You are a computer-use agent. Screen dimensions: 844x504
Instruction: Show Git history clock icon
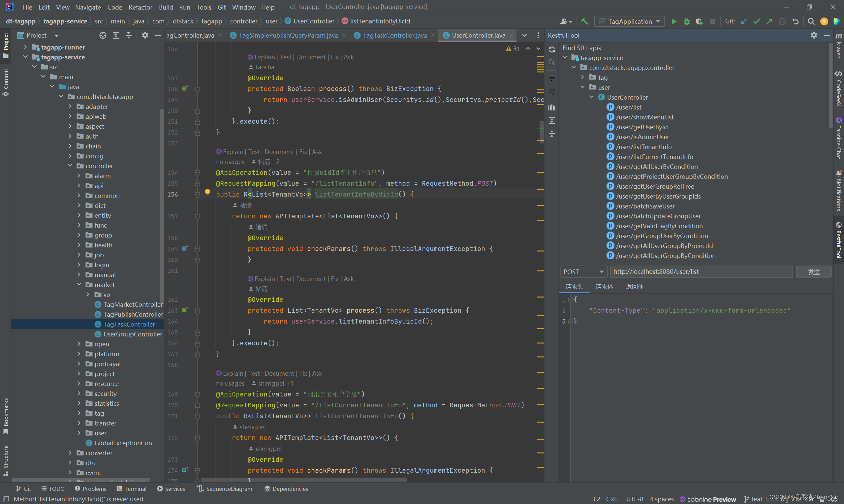pos(782,21)
